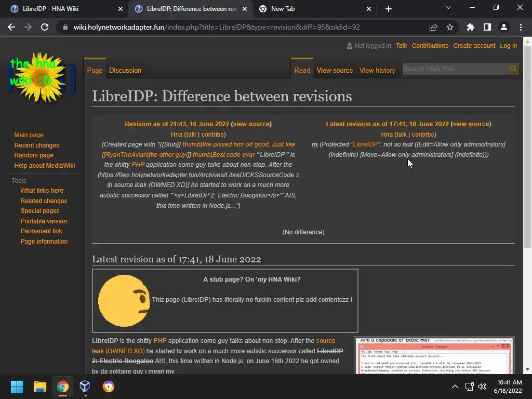Open What links here

click(x=42, y=191)
